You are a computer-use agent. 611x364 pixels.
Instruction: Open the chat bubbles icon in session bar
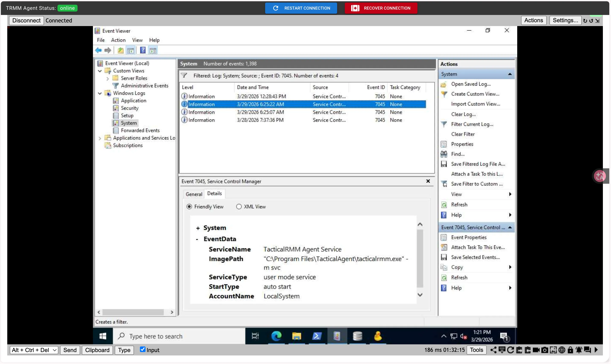[587, 350]
